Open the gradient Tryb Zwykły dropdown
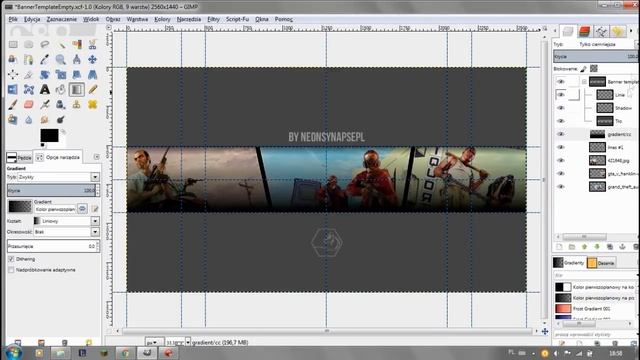Screen dimensions: 640x360 [95, 177]
